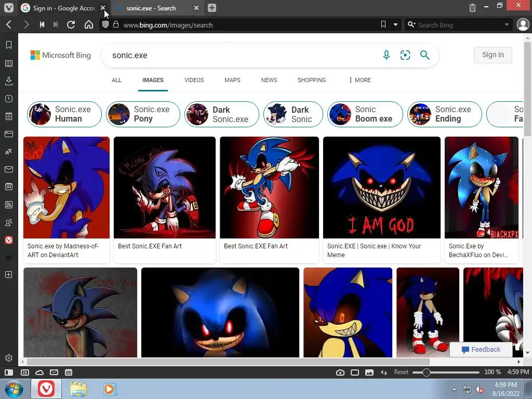The image size is (532, 399).
Task: Close the Sign in - Google tab
Action: click(x=103, y=8)
